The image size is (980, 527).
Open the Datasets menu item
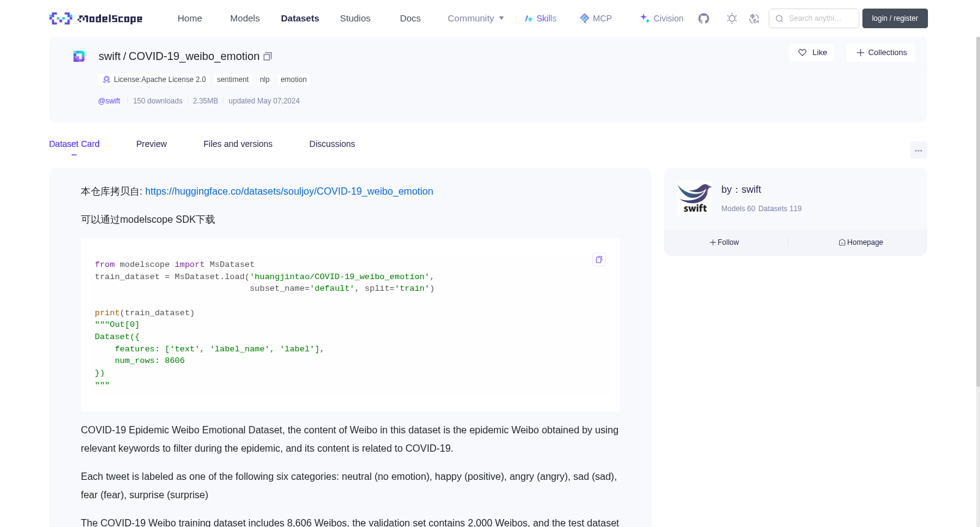coord(300,18)
